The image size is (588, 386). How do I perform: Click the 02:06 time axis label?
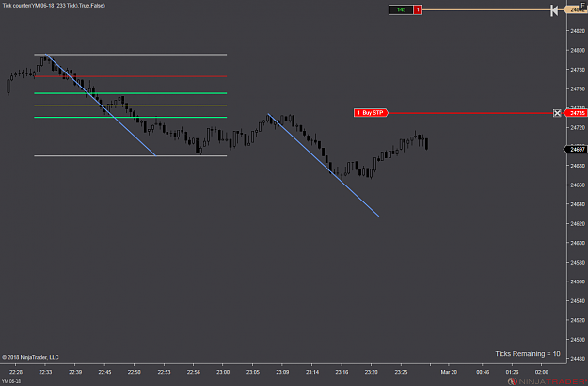[542, 372]
